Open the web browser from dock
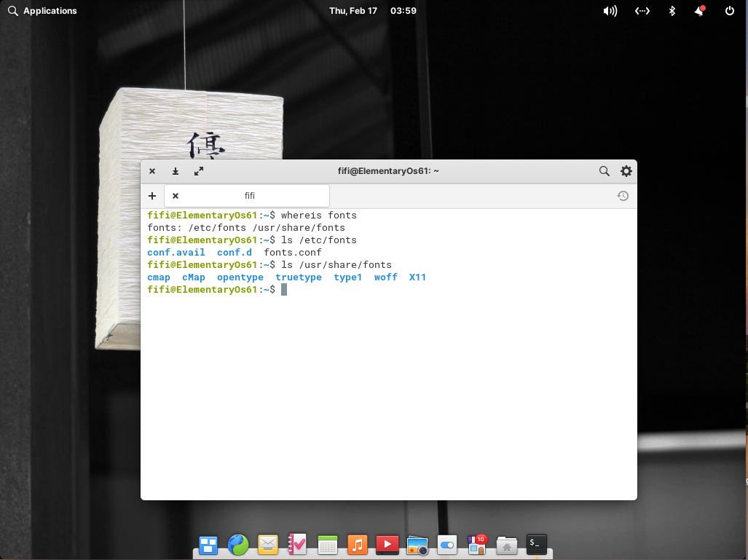 238,544
